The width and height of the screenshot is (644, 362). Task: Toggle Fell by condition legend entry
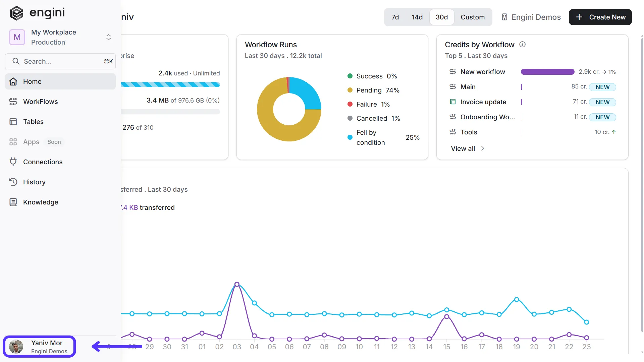(x=383, y=137)
